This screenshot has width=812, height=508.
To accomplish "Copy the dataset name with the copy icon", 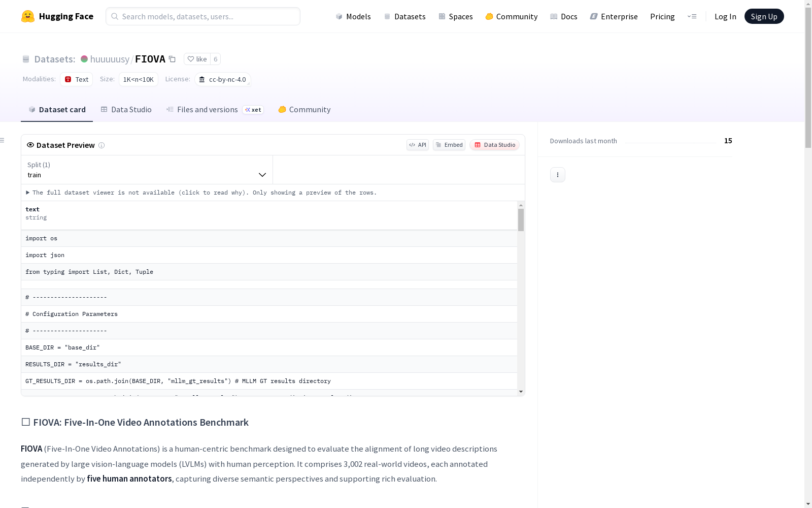I will (173, 59).
